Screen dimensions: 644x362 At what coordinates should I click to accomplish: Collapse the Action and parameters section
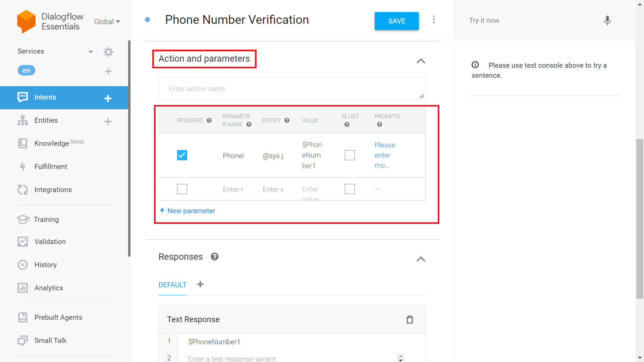click(x=421, y=61)
